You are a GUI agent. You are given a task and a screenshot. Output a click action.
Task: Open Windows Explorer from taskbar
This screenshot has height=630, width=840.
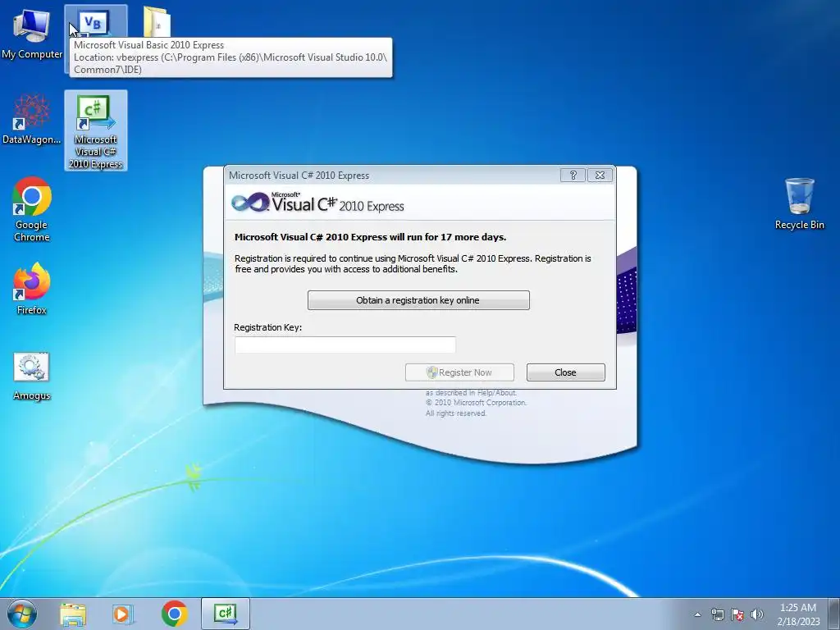tap(73, 614)
